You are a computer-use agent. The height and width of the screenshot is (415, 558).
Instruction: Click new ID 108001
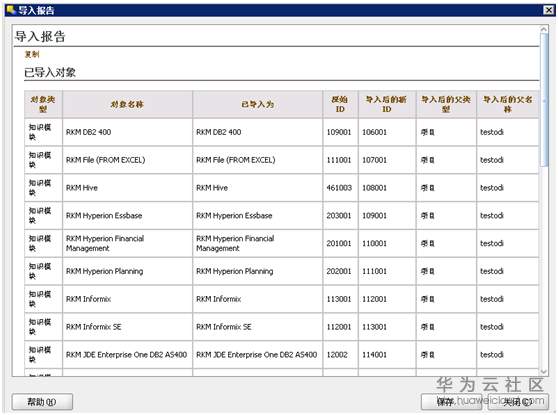click(374, 188)
